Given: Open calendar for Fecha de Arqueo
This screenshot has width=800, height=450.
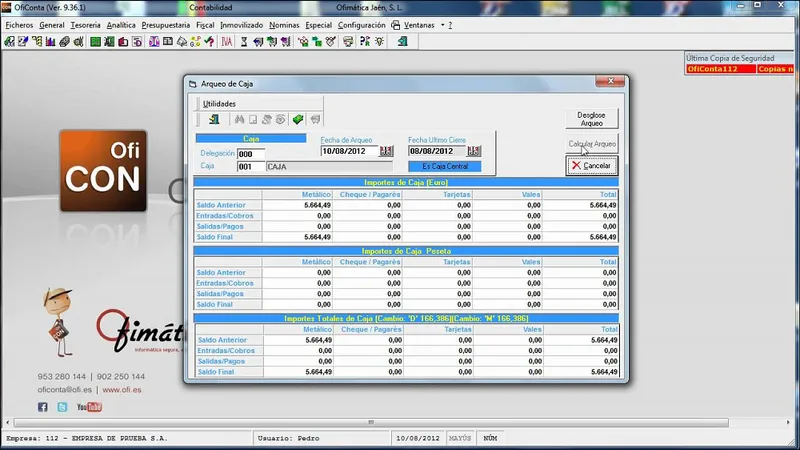Looking at the screenshot, I should click(x=386, y=151).
